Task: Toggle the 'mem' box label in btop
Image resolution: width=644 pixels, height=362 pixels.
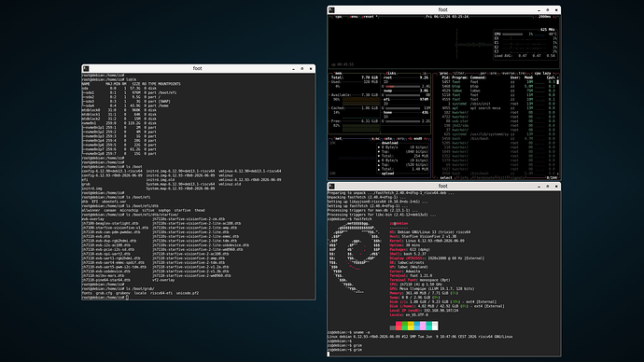Action: [339, 74]
